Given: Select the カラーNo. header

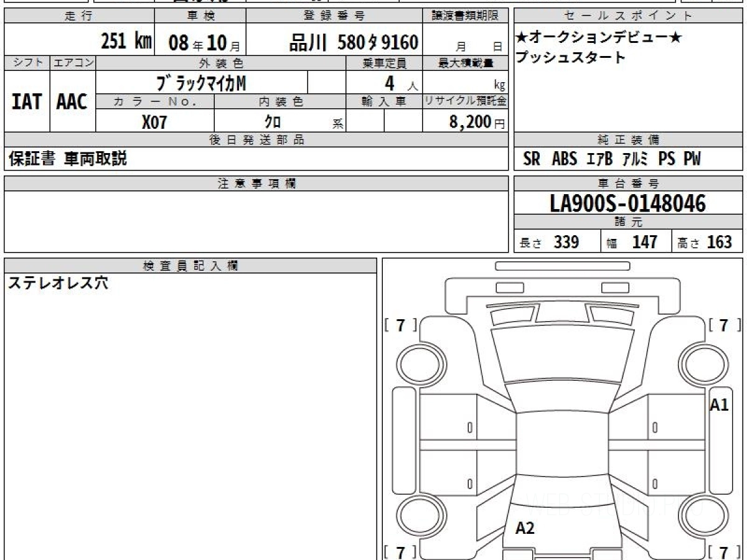Looking at the screenshot, I should point(155,102).
